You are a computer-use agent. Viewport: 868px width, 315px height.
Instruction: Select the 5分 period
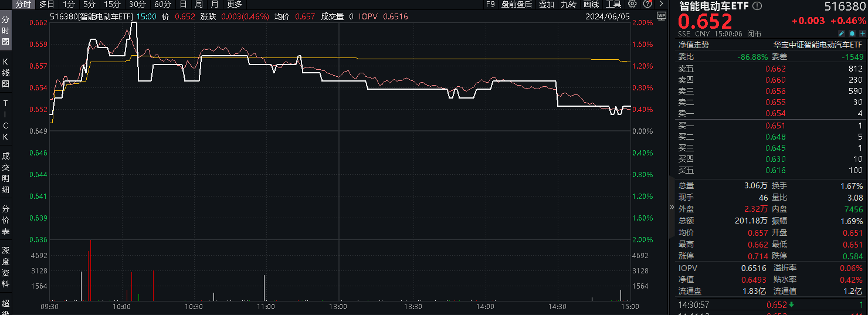[89, 4]
